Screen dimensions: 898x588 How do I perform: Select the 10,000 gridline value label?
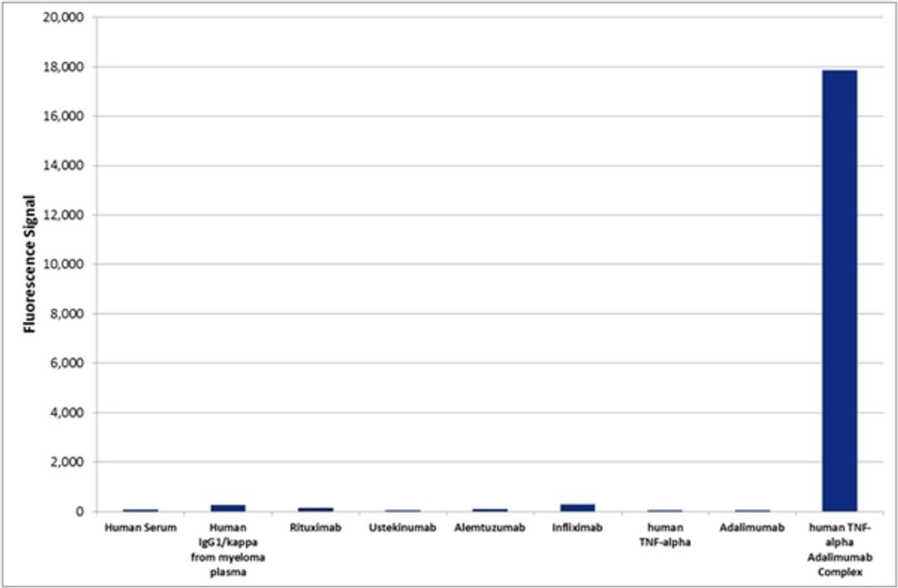click(68, 262)
